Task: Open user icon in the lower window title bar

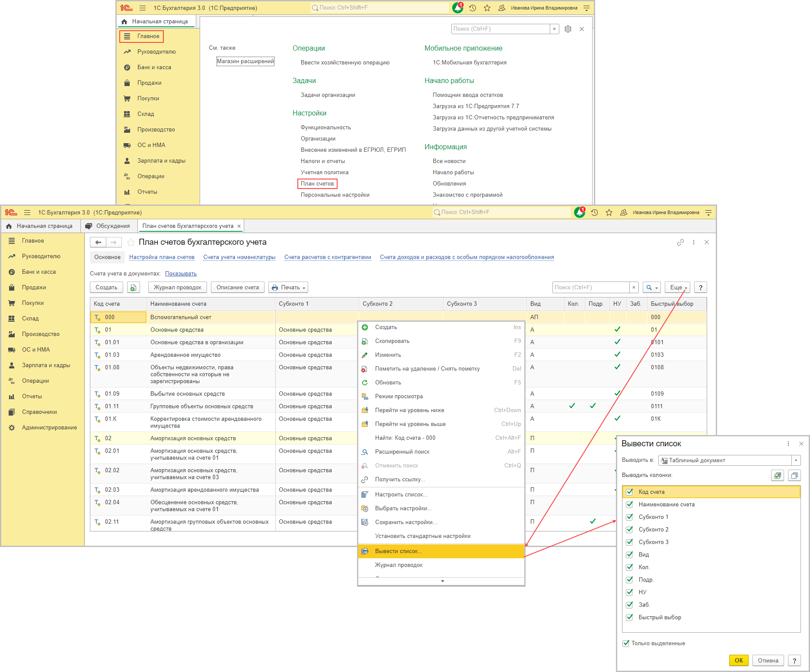Action: tap(624, 212)
